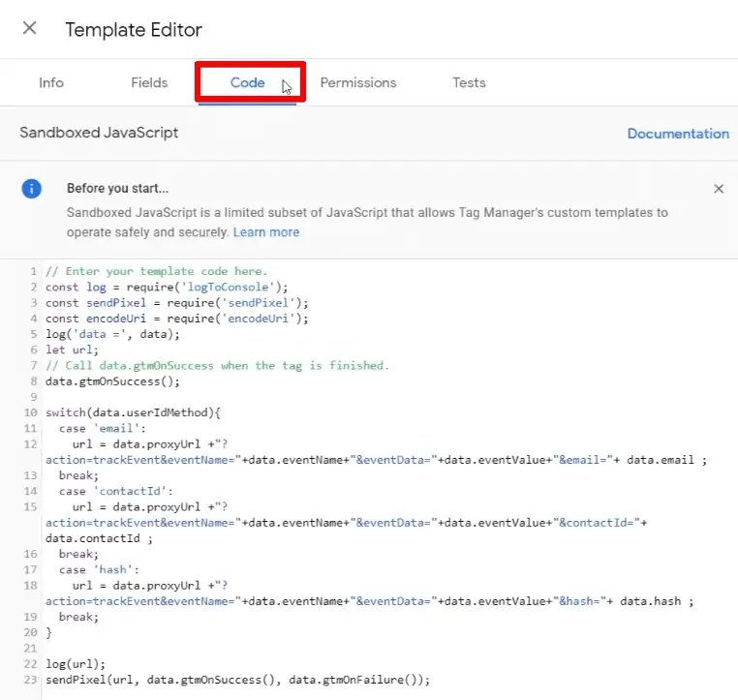
Task: Click the 'data.contactId ;' wrapped line
Action: (99, 538)
